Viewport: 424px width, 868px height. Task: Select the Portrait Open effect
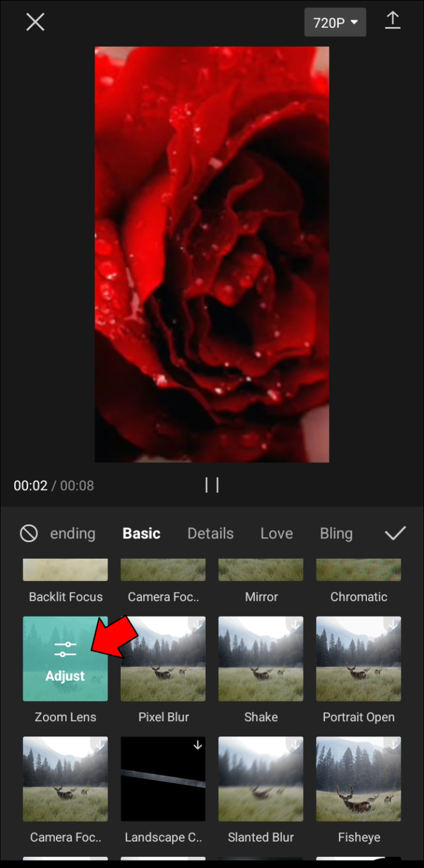pos(358,659)
